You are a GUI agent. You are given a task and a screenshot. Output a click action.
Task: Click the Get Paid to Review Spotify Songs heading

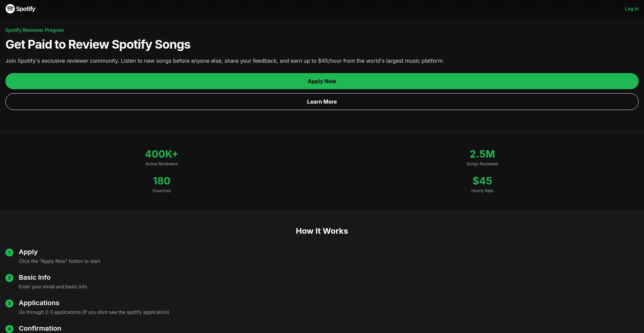point(98,45)
